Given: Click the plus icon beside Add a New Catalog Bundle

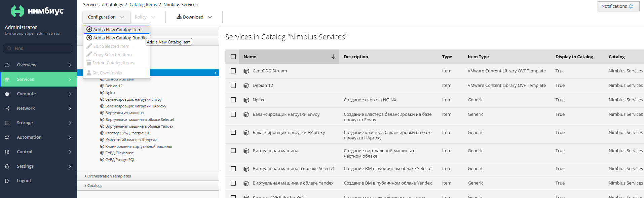Looking at the screenshot, I should click(89, 38).
